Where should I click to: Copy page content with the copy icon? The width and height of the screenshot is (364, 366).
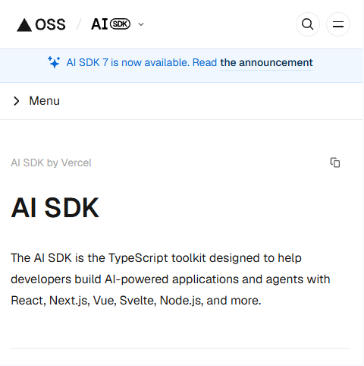(335, 162)
